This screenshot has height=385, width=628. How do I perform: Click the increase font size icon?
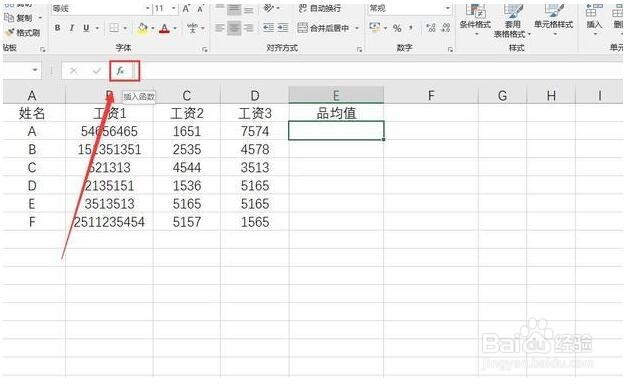click(x=187, y=8)
